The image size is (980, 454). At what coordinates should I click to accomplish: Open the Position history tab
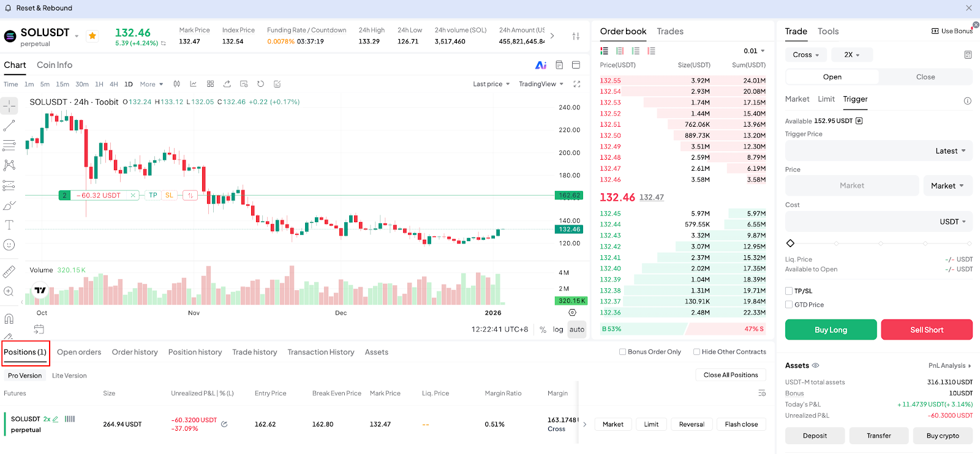195,352
